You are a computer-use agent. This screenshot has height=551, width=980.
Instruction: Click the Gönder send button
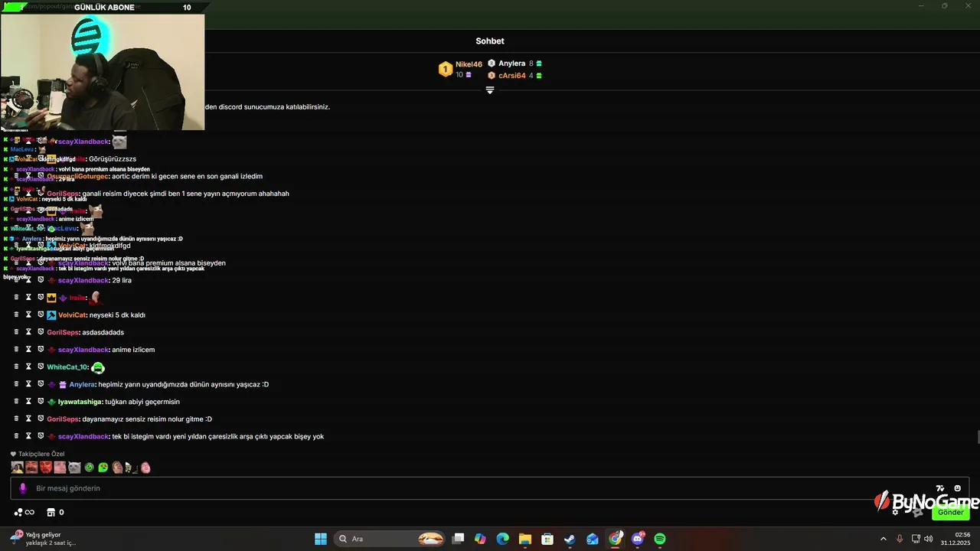pyautogui.click(x=950, y=512)
